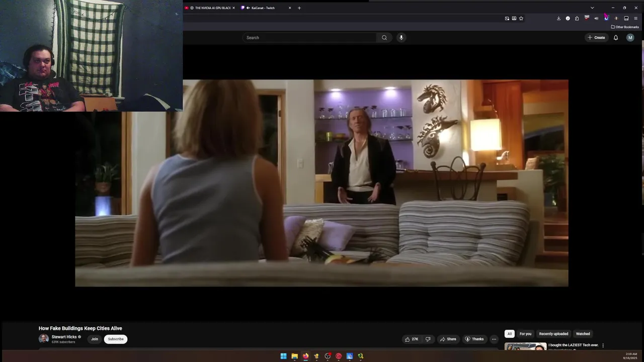Bookmark this page with the star icon
This screenshot has height=362, width=644.
click(x=521, y=19)
